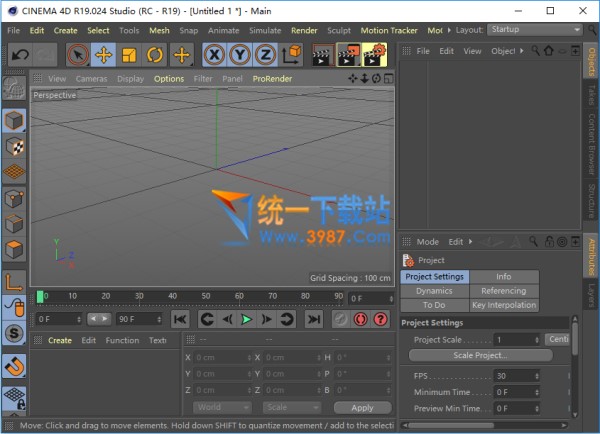This screenshot has height=434, width=600.
Task: Click viewport orbit icon
Action: (x=376, y=78)
